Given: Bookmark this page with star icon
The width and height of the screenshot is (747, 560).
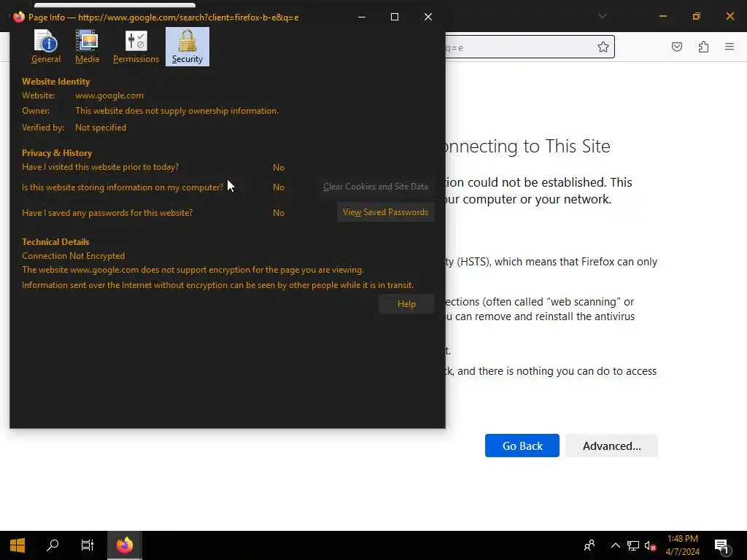Looking at the screenshot, I should [x=603, y=47].
